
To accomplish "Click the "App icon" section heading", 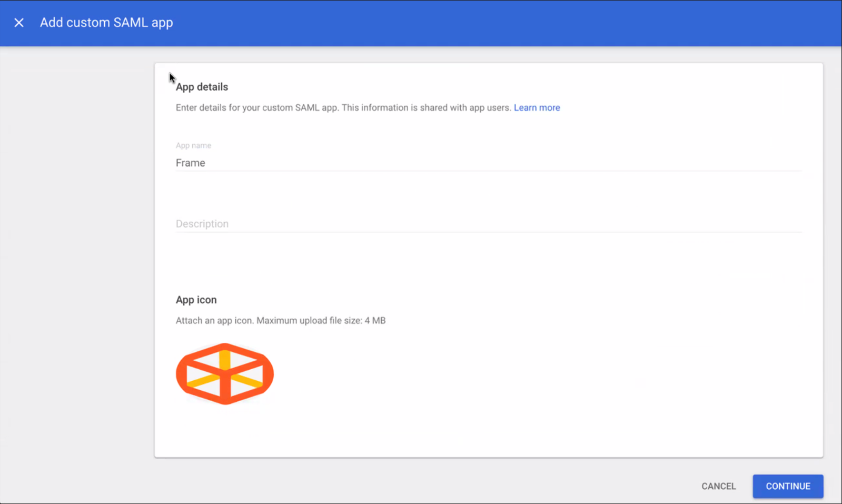I will pyautogui.click(x=196, y=300).
